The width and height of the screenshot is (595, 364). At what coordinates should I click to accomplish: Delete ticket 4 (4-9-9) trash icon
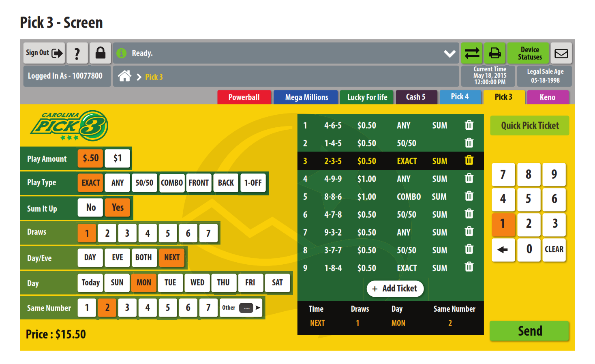click(469, 178)
